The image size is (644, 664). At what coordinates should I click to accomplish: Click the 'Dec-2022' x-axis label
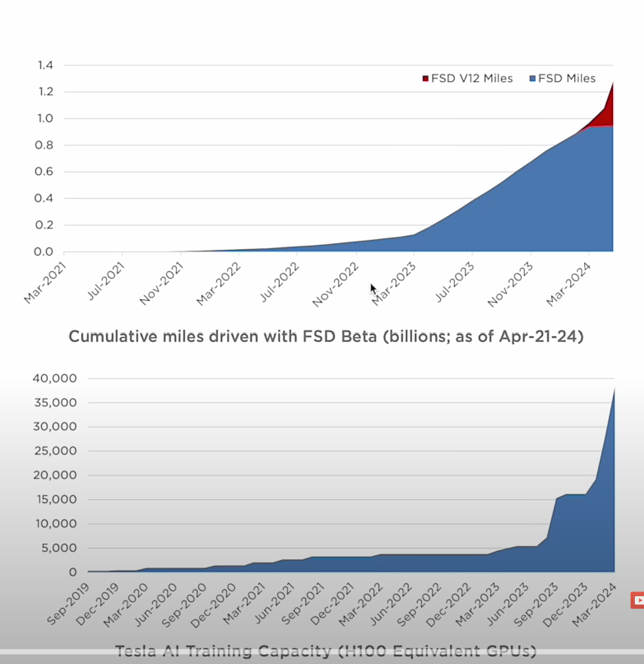448,605
